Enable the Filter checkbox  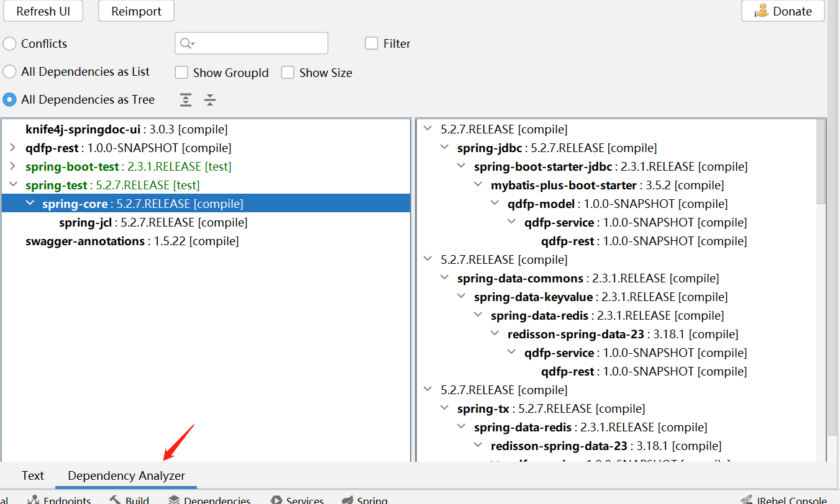pos(372,43)
